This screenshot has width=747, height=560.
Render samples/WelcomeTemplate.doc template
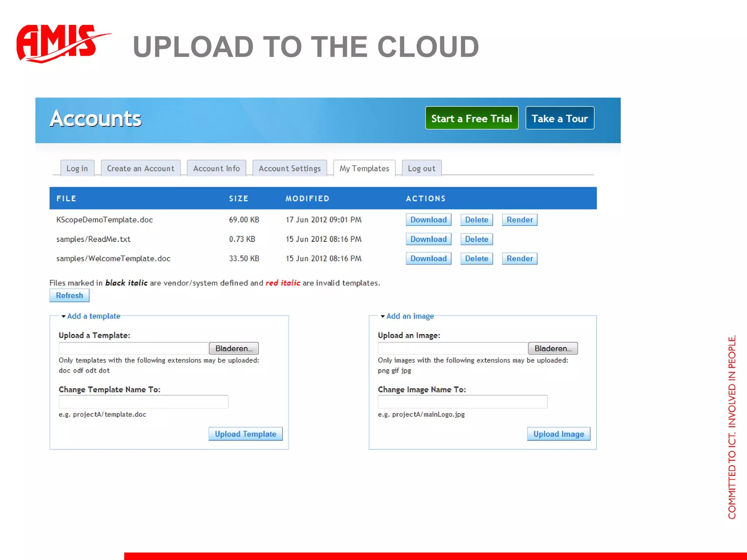(520, 258)
